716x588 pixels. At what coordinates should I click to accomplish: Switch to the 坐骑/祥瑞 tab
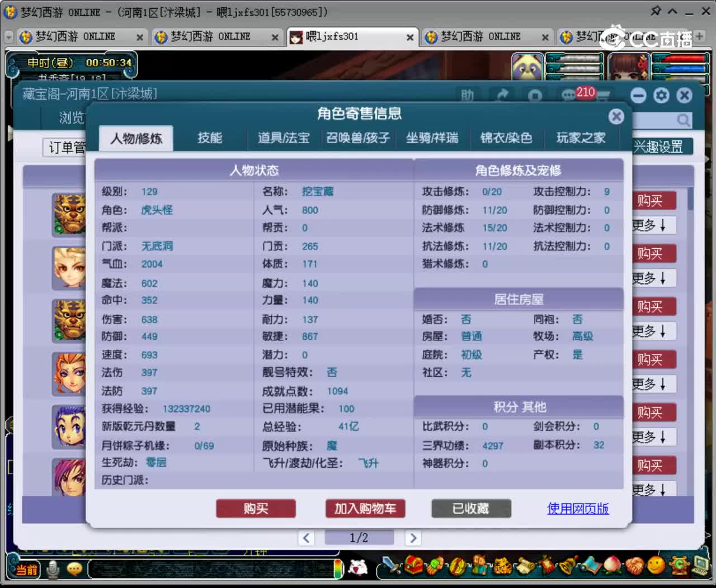tap(432, 138)
